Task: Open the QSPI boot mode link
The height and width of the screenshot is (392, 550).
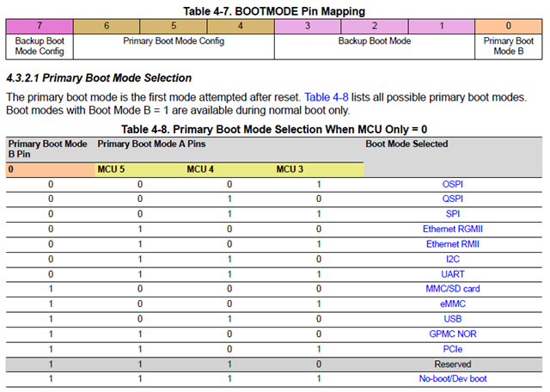Action: 450,199
